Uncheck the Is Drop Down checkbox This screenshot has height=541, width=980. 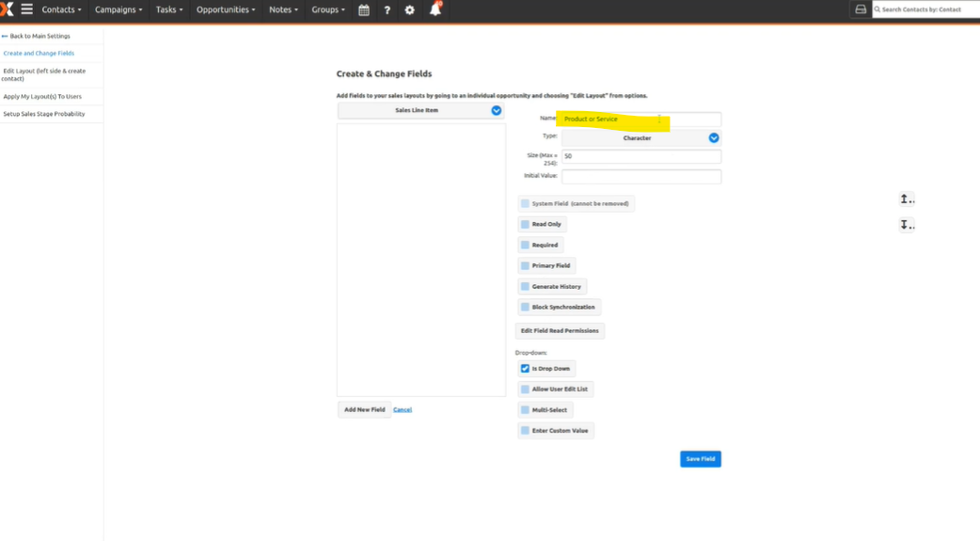pos(525,369)
